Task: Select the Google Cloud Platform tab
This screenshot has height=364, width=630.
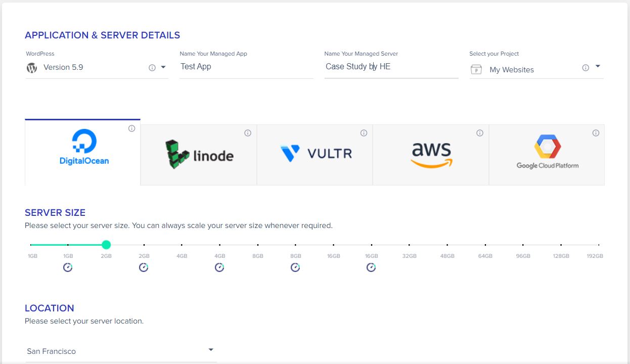Action: 547,155
